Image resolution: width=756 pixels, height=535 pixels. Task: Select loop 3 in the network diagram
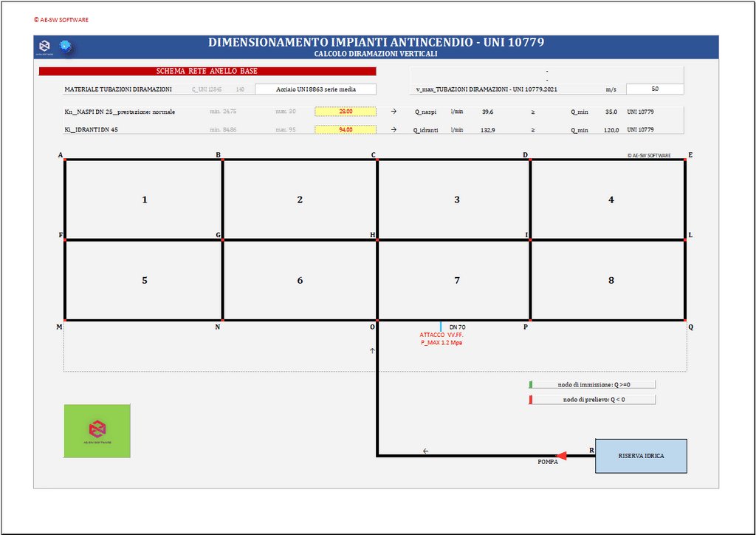pyautogui.click(x=457, y=200)
